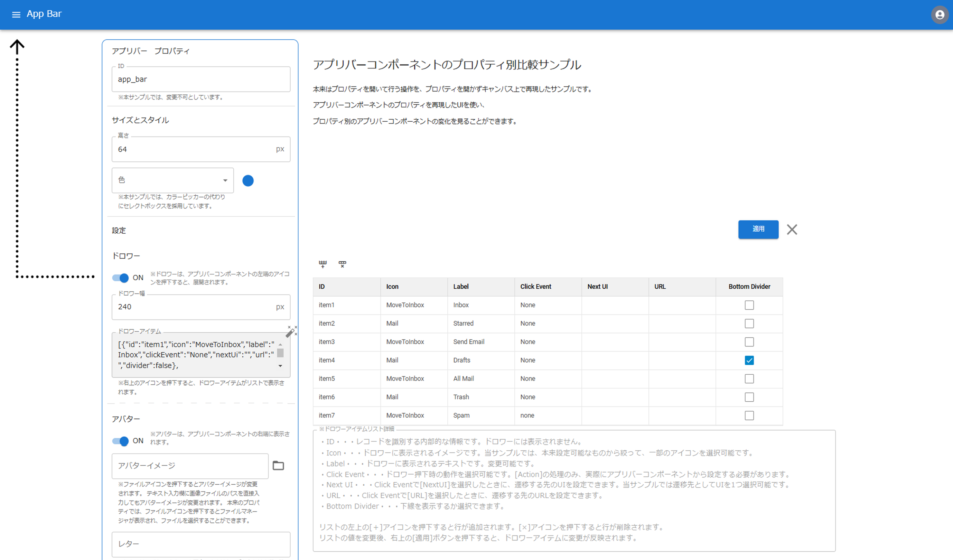
Task: Select the Spam label cell
Action: 481,416
